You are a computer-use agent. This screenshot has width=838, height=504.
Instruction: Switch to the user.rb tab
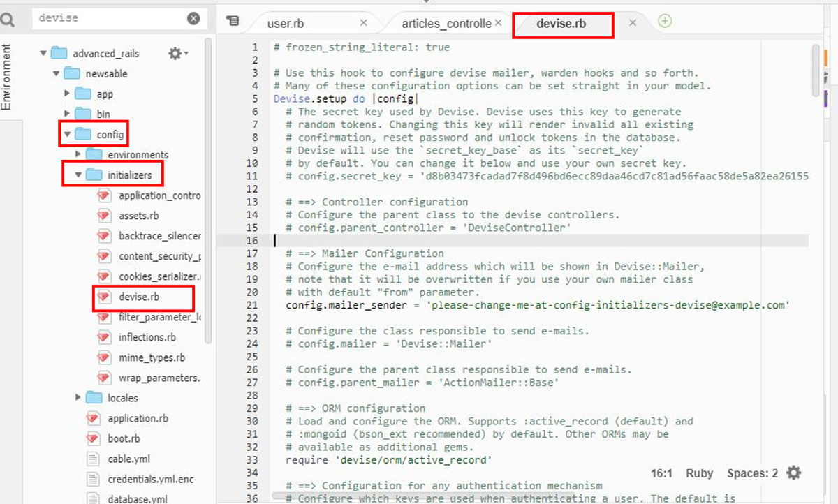pyautogui.click(x=286, y=23)
